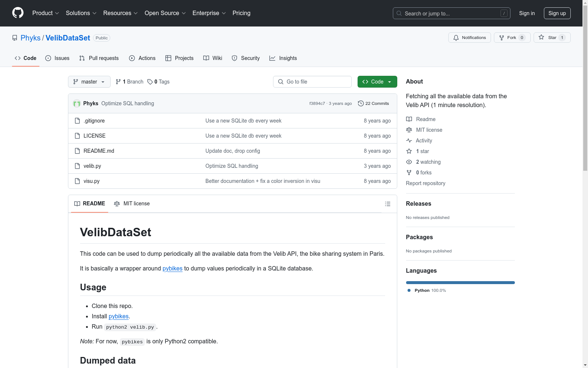Open the Wiki tab
588x368 pixels.
point(213,58)
